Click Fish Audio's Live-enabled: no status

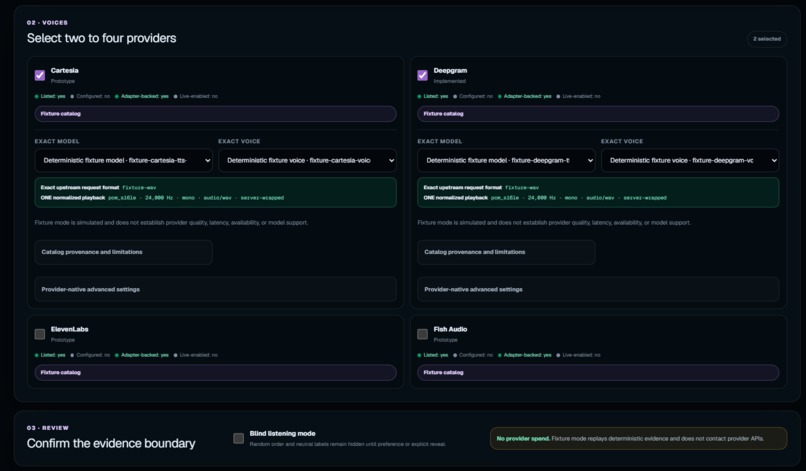click(x=579, y=355)
